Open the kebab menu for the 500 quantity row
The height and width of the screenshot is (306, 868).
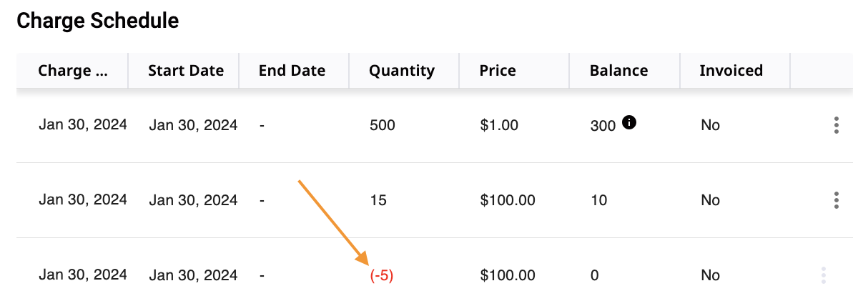click(x=836, y=125)
